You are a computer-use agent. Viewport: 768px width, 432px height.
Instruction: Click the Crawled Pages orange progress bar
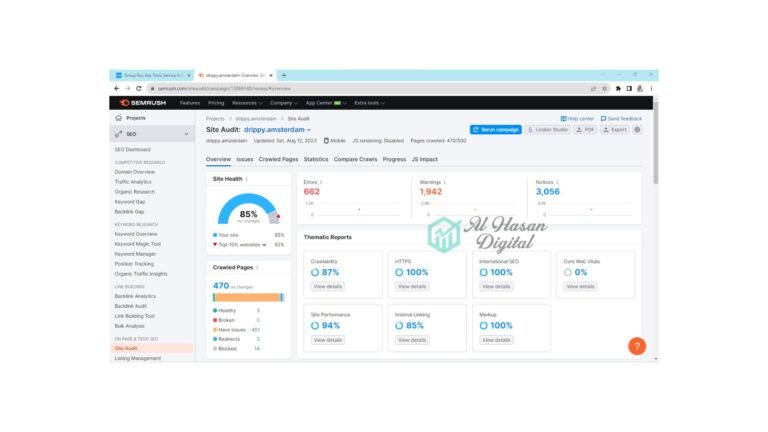pyautogui.click(x=247, y=297)
